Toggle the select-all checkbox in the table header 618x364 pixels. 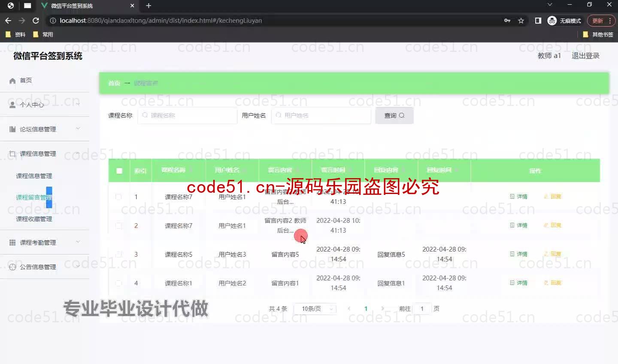point(119,171)
